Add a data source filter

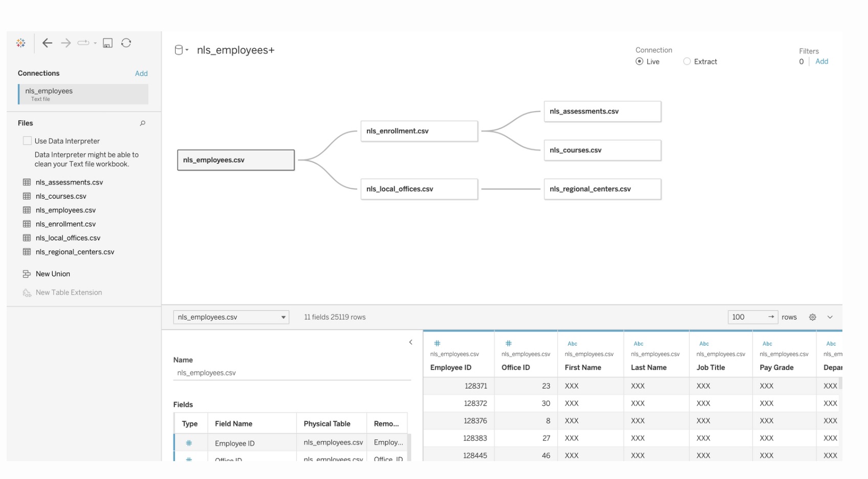coord(821,61)
